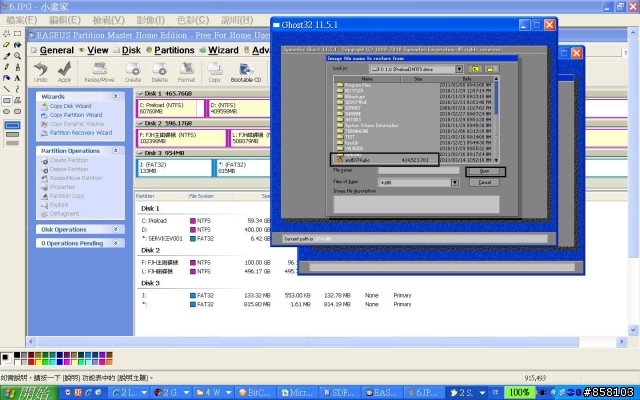Choose the Airbrush tool in Paint
Screen dimensions: 640x400
7,78
